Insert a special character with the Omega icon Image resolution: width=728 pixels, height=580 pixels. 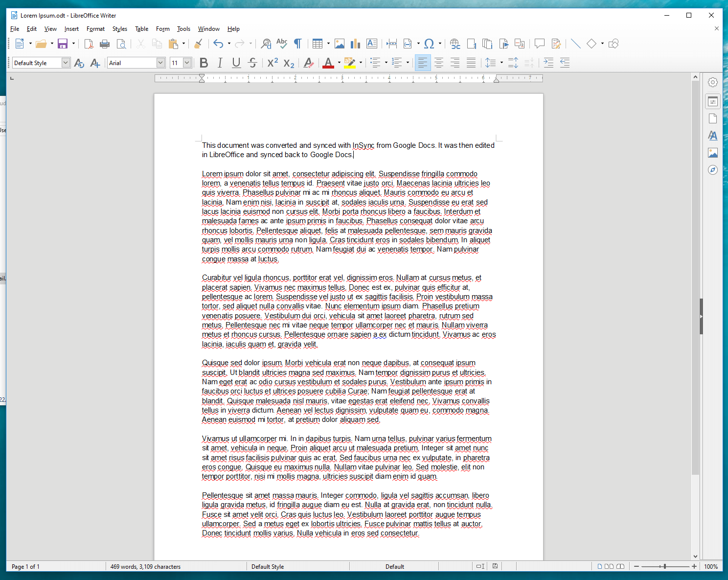pyautogui.click(x=429, y=44)
